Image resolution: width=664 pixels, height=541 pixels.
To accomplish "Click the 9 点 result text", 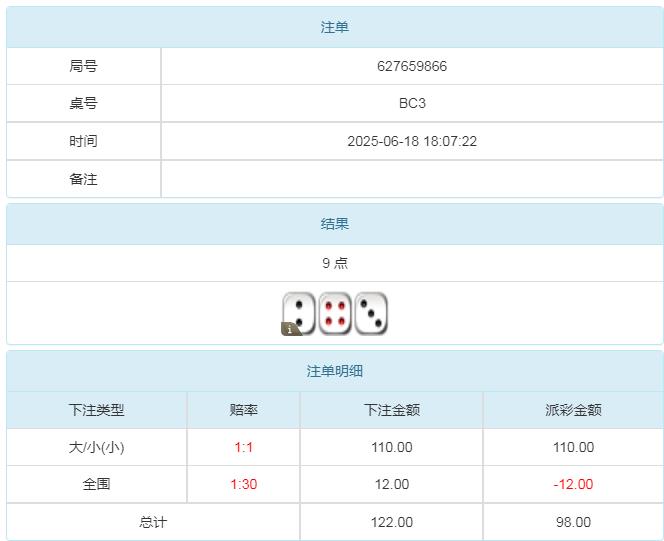I will point(334,263).
